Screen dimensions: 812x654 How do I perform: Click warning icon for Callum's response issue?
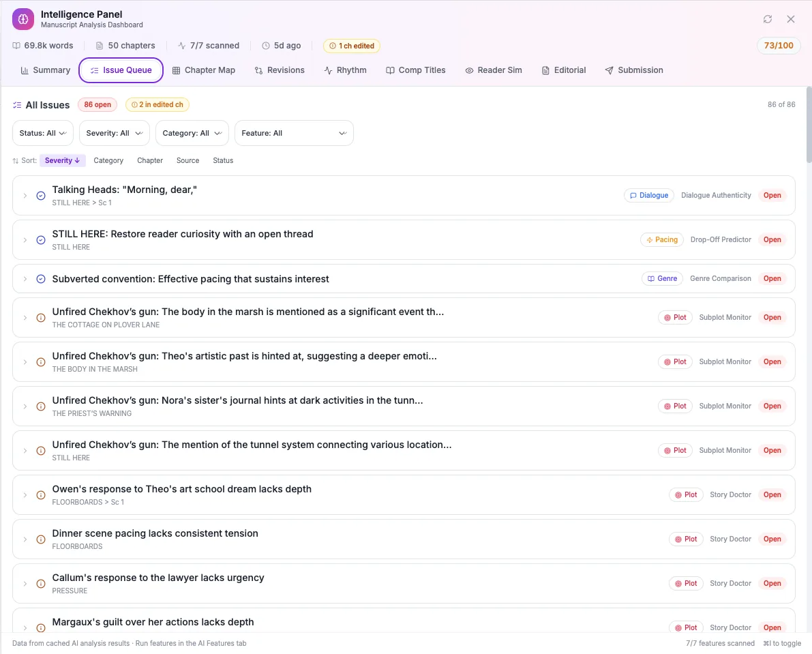[x=41, y=584]
